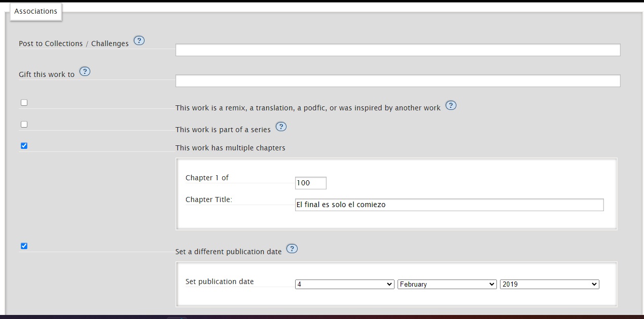
Task: Click the total chapters field showing 100
Action: pos(310,183)
